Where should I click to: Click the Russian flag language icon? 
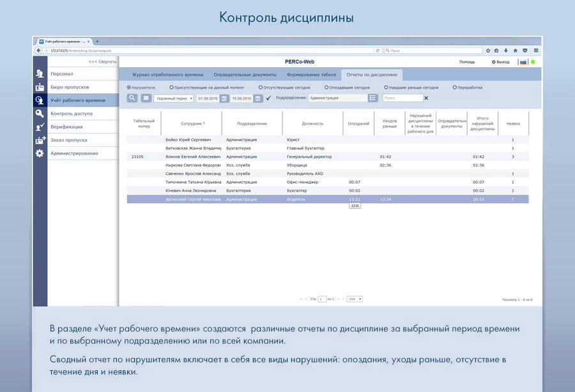point(522,62)
